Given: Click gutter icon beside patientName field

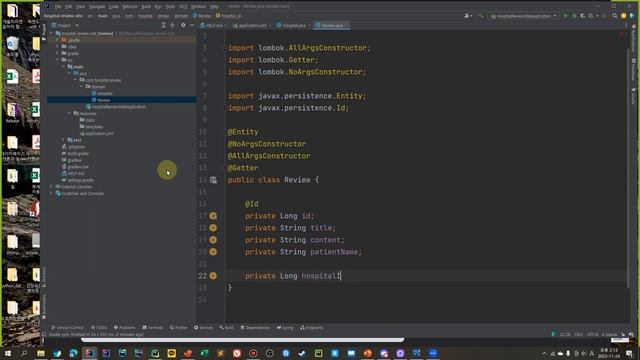Looking at the screenshot, I should [x=213, y=252].
